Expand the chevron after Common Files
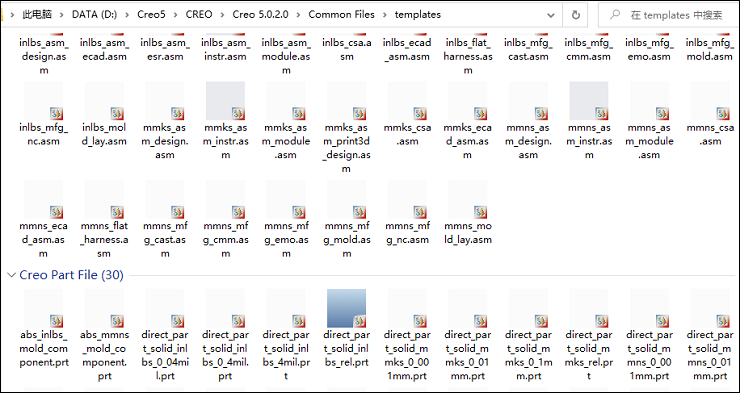The image size is (740, 393). (385, 15)
